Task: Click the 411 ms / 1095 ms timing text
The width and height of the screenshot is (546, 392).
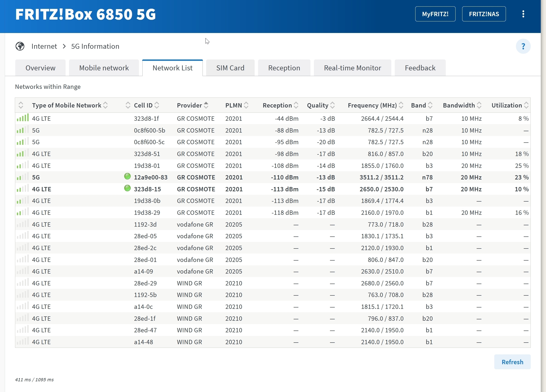Action: pyautogui.click(x=34, y=380)
